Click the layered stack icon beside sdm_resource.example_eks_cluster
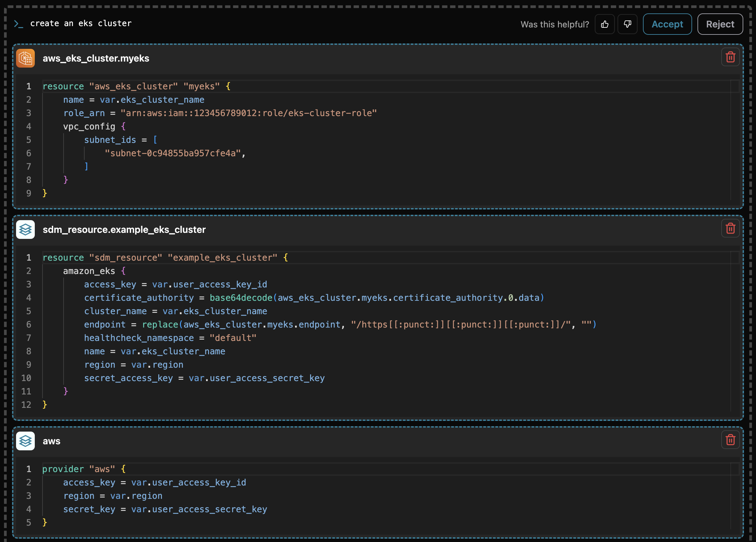Viewport: 756px width, 542px height. (25, 230)
